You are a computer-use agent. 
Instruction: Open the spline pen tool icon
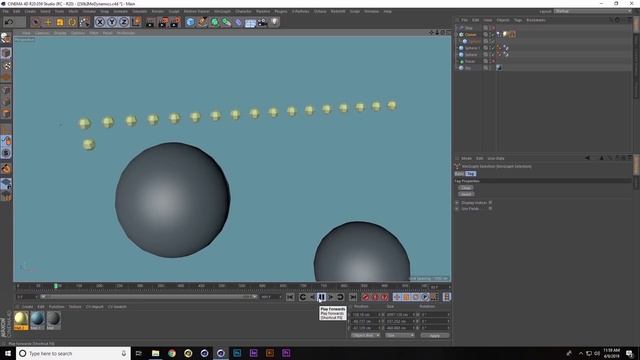202,22
